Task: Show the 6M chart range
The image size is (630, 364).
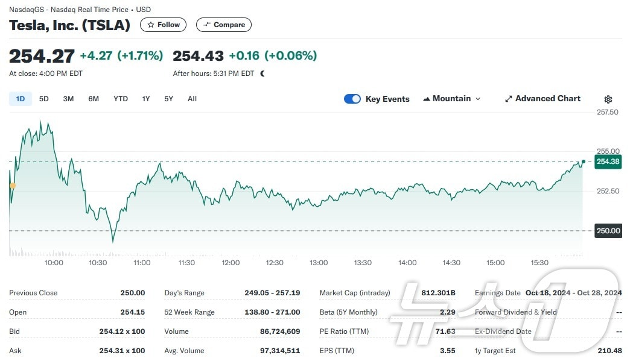Action: pos(94,99)
